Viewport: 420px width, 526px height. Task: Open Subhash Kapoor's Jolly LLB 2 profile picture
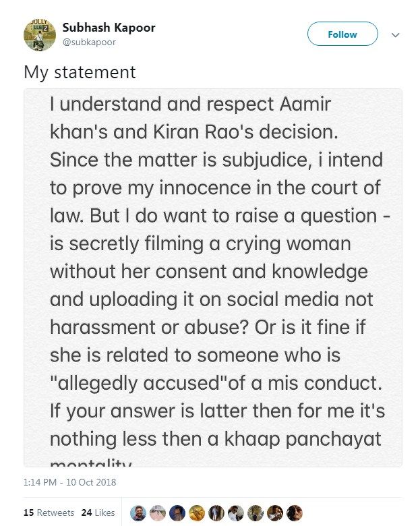point(40,35)
